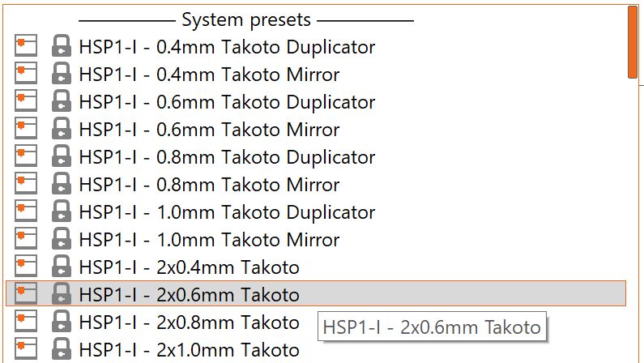Click the orange scrollbar thumb
This screenshot has height=363, width=644.
[x=633, y=42]
